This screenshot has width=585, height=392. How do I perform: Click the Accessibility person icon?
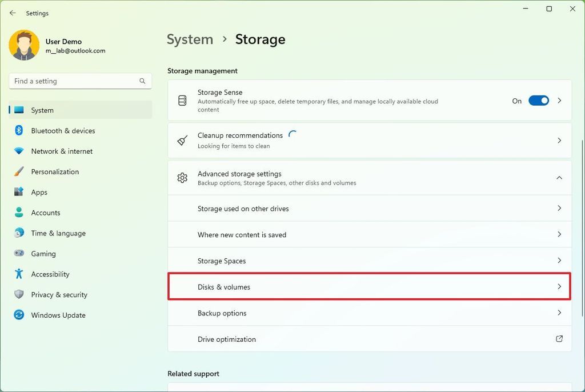18,274
